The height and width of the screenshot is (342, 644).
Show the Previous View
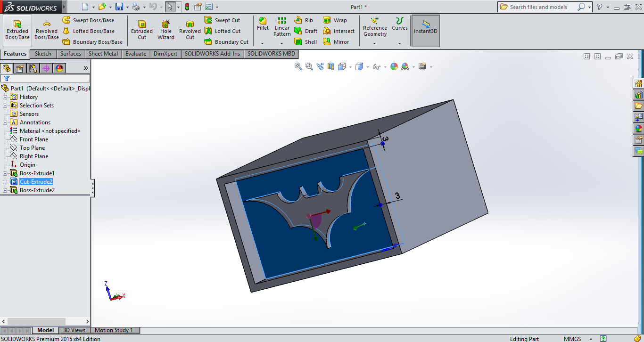click(320, 66)
